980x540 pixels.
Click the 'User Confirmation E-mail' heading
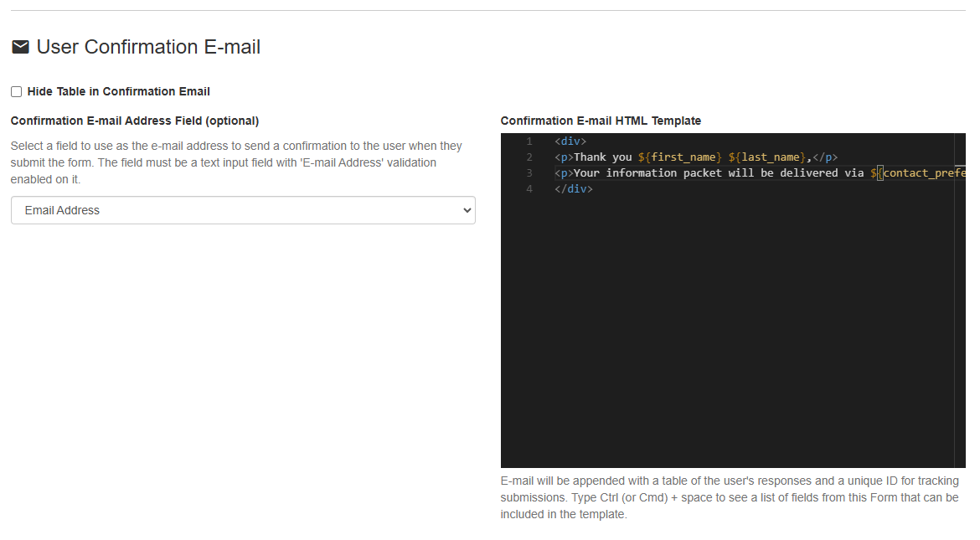tap(148, 47)
